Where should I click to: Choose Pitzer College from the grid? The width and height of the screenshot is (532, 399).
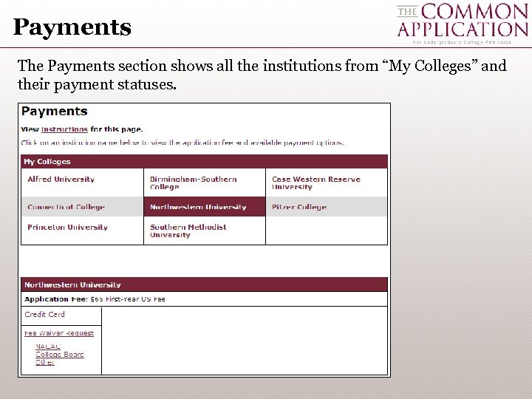point(299,208)
